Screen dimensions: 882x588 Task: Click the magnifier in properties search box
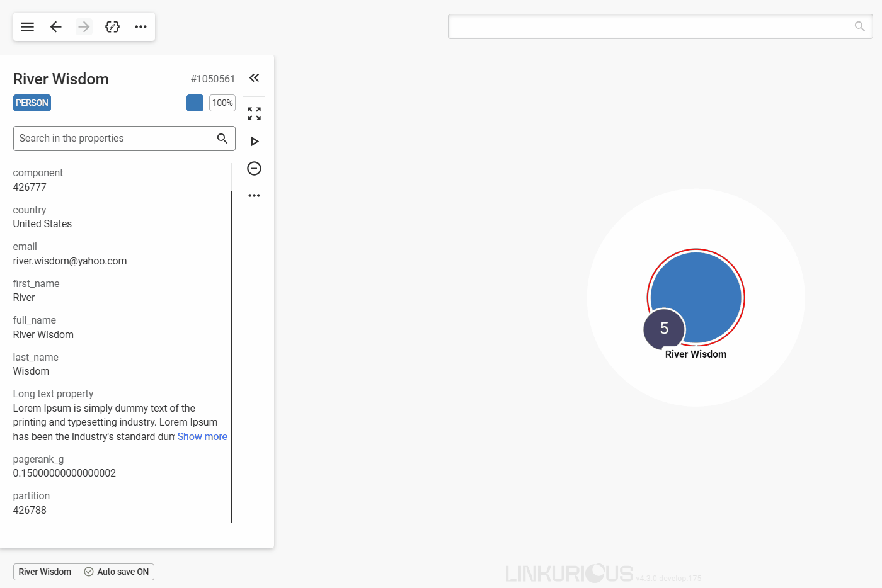[x=222, y=139]
